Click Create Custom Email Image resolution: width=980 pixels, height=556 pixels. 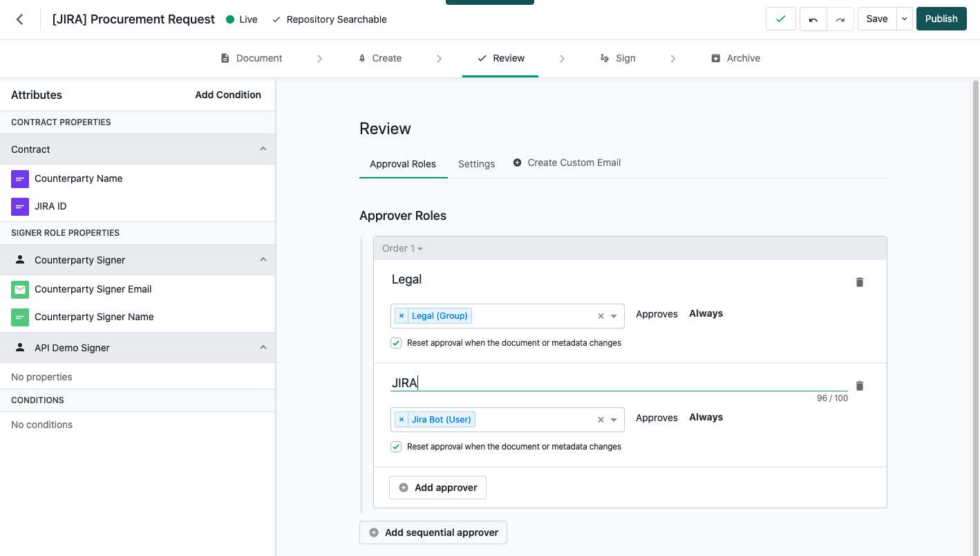567,163
